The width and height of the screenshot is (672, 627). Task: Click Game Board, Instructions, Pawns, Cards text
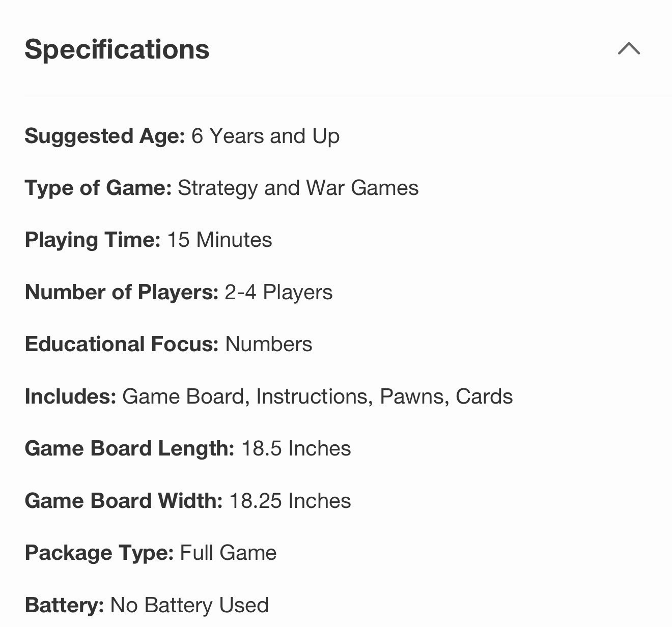pyautogui.click(x=318, y=397)
